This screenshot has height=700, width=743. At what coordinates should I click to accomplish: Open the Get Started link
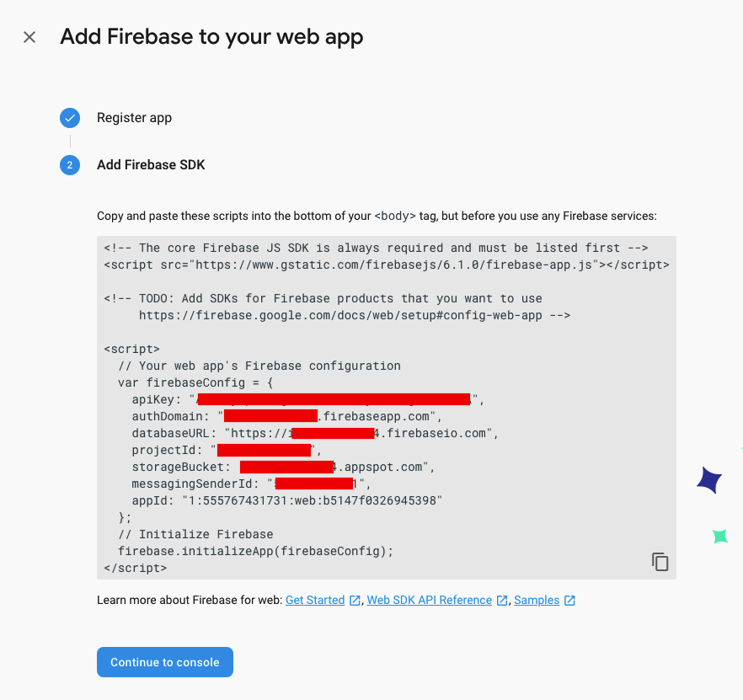(x=315, y=600)
